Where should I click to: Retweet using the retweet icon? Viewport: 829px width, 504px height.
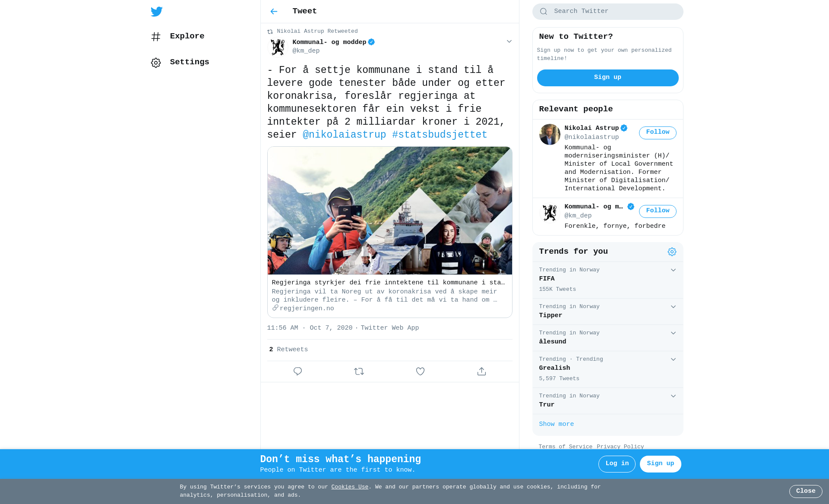359,372
